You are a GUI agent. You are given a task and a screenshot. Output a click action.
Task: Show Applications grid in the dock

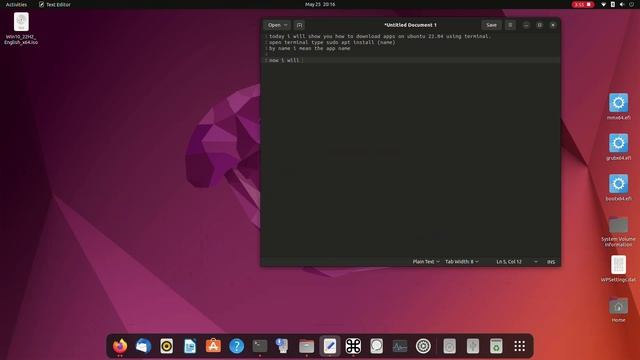click(520, 346)
